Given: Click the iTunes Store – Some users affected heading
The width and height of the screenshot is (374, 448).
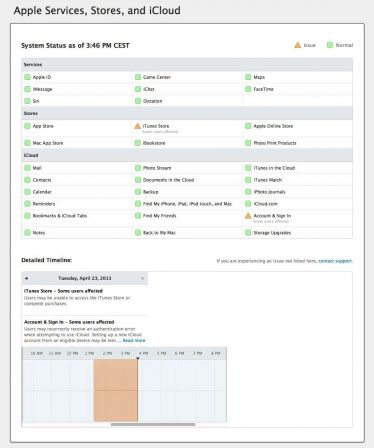Looking at the screenshot, I should pos(63,291).
